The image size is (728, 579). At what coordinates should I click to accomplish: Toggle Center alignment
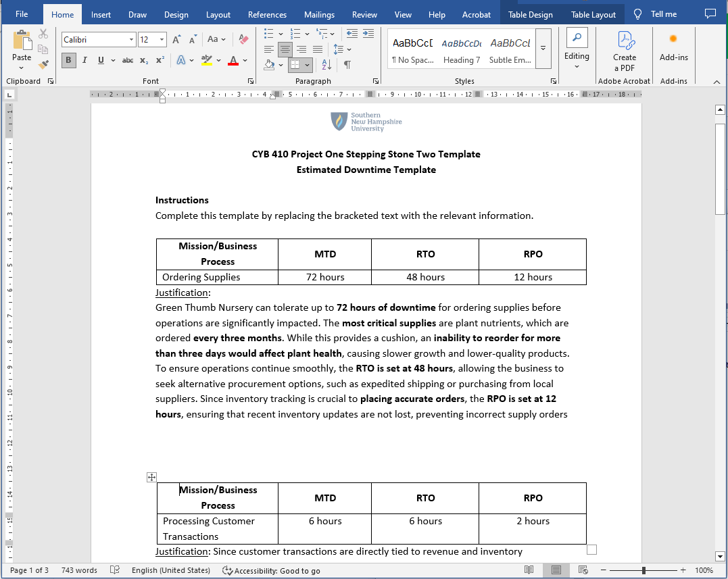(x=285, y=49)
